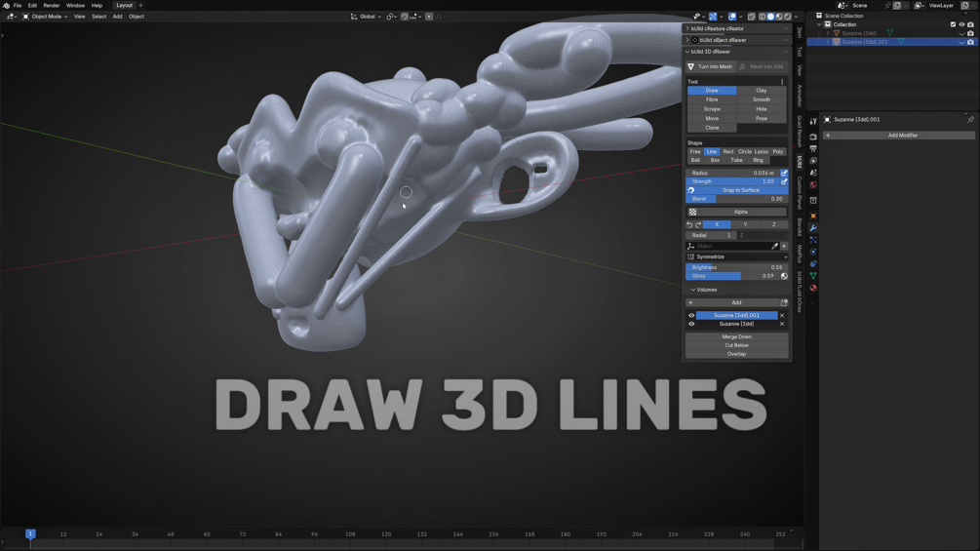Open the Window menu

(x=76, y=5)
